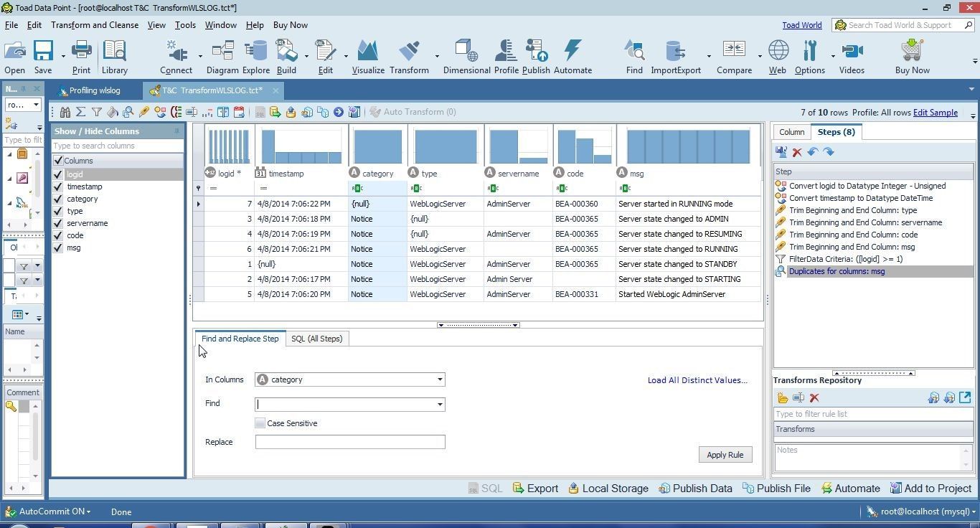The width and height of the screenshot is (980, 528).
Task: Redo step with blue forward arrow
Action: click(x=829, y=152)
